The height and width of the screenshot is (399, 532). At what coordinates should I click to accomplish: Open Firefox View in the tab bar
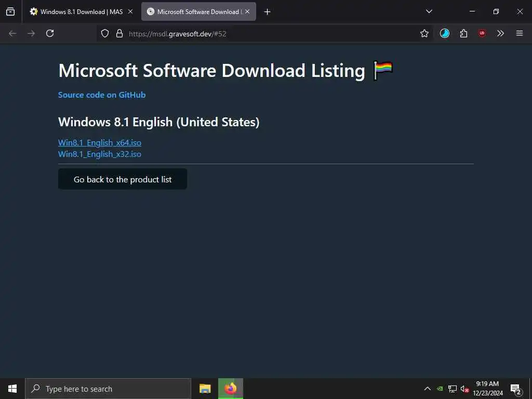(10, 11)
